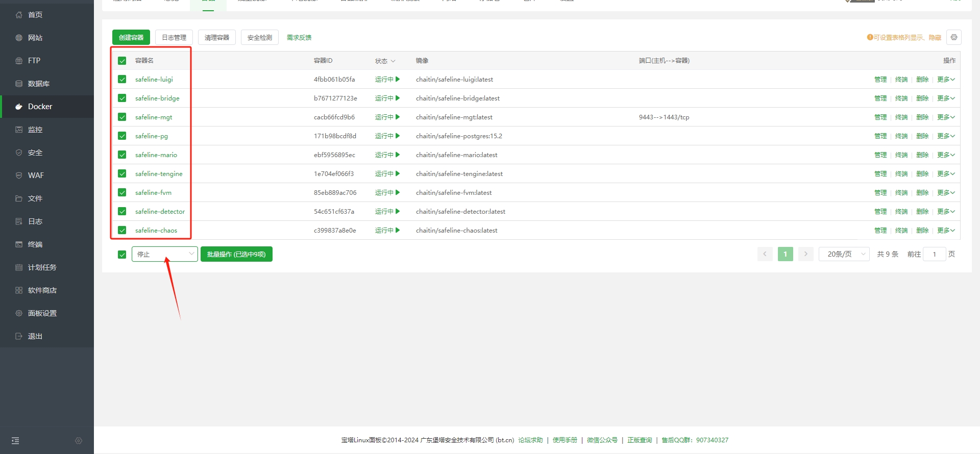
Task: Click the FTP globe icon
Action: [19, 61]
